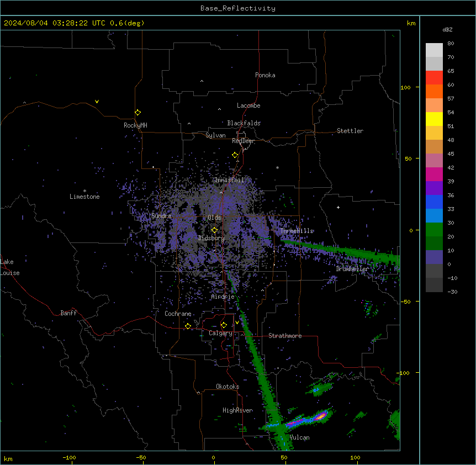Click the Base_Reflectivity title text

tap(238, 8)
